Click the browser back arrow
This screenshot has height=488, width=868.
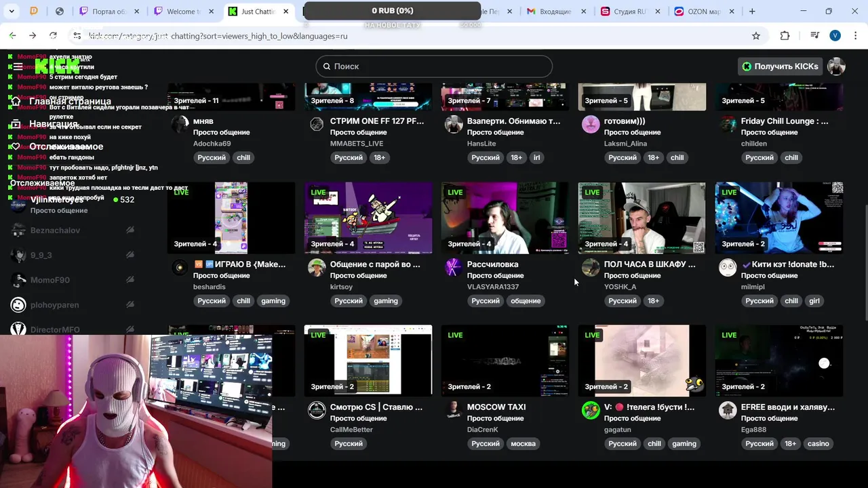pos(13,35)
